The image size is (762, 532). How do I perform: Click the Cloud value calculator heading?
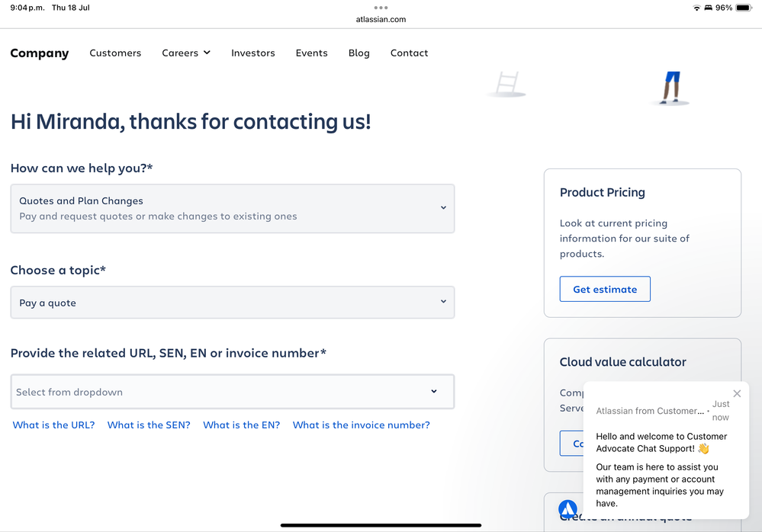point(623,361)
